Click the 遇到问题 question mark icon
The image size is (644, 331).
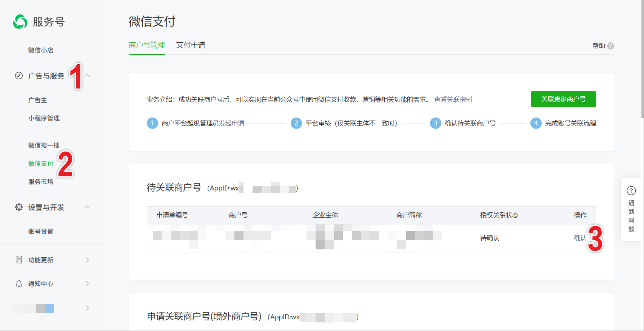point(631,190)
